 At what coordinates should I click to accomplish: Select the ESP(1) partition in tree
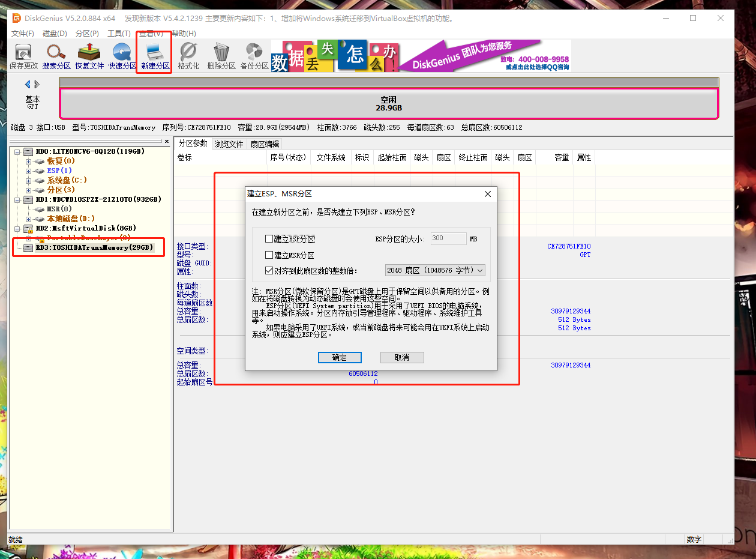(59, 171)
